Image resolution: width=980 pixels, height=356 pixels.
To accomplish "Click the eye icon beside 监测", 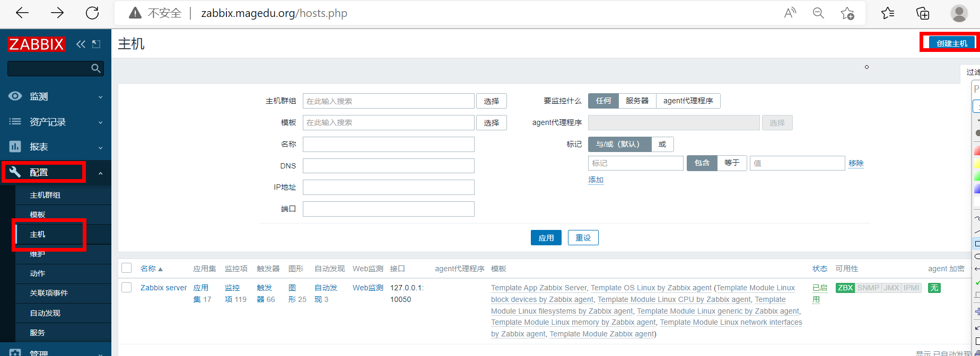I will [x=15, y=96].
